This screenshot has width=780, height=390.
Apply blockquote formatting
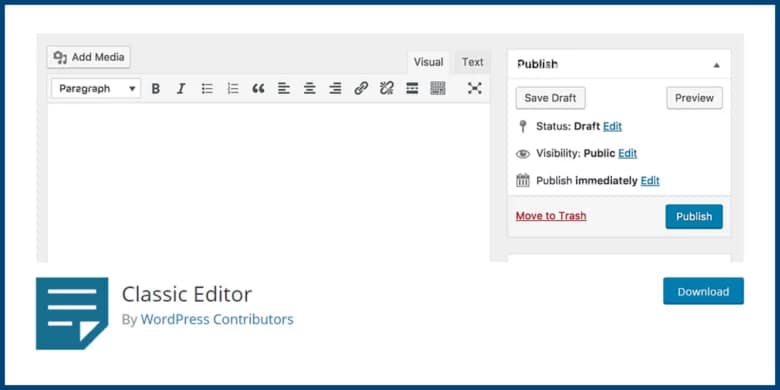(258, 89)
